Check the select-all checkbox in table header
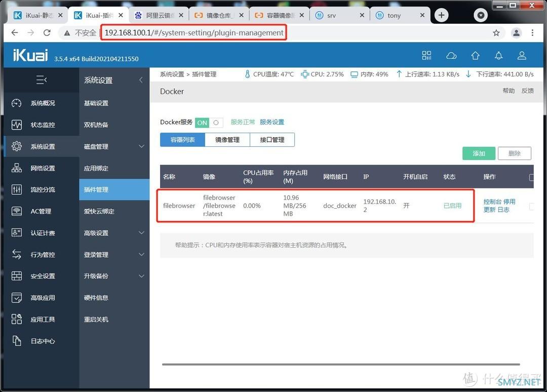The height and width of the screenshot is (392, 547). tap(531, 177)
